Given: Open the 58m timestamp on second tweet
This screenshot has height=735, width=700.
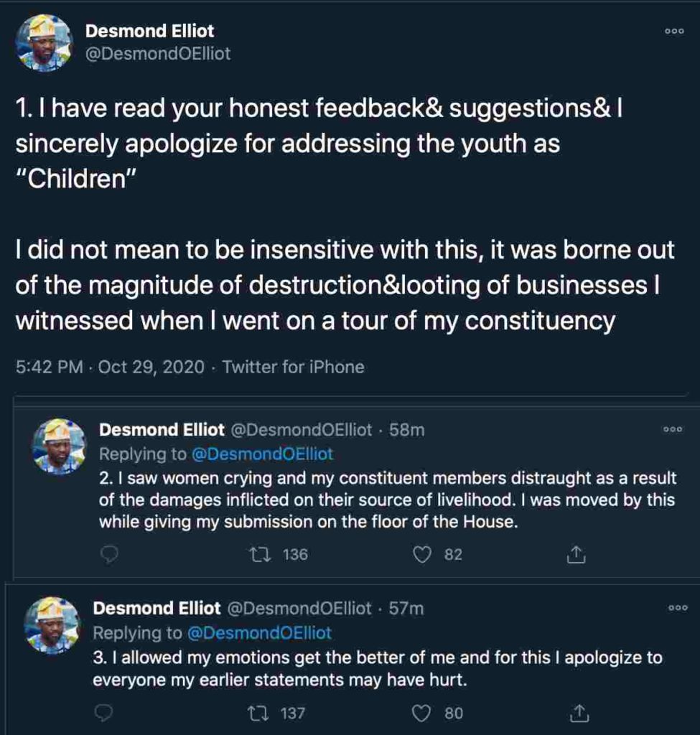Looking at the screenshot, I should click(406, 430).
